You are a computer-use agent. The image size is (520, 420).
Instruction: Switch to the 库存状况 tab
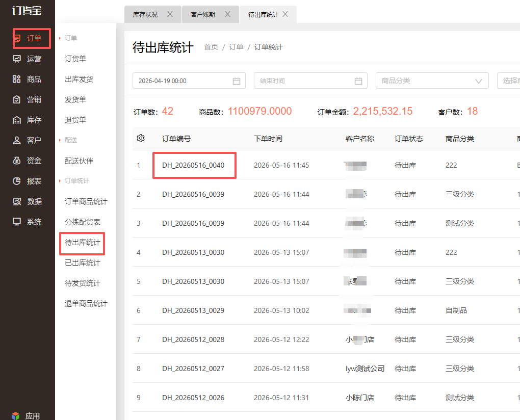click(x=145, y=15)
